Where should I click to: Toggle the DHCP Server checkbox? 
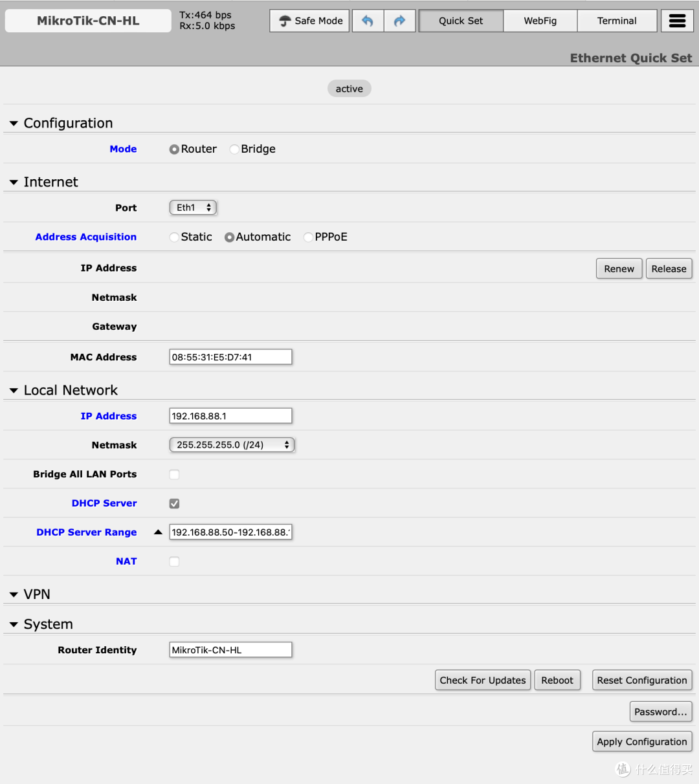point(174,503)
